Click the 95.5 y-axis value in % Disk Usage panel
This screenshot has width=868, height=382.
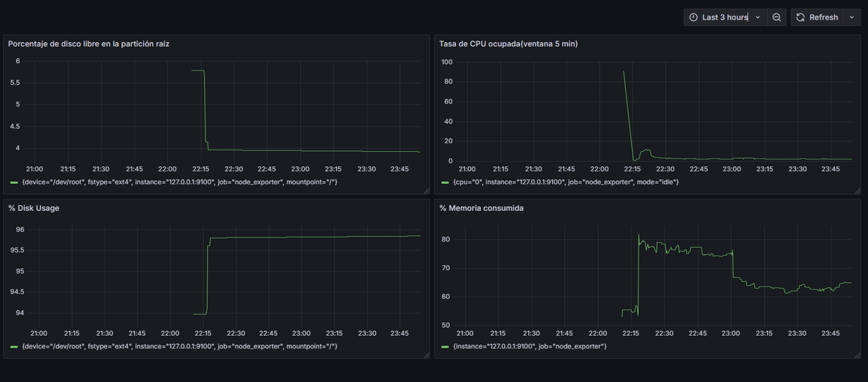tap(18, 250)
